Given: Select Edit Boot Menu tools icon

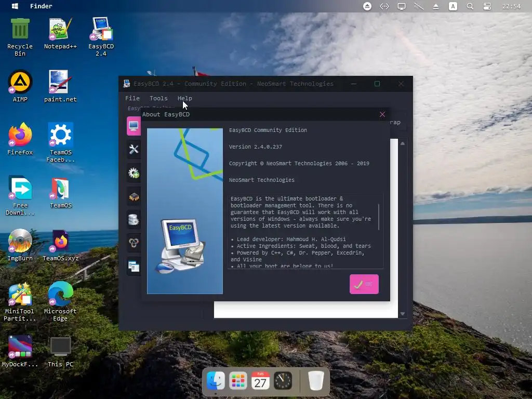Looking at the screenshot, I should coord(134,149).
